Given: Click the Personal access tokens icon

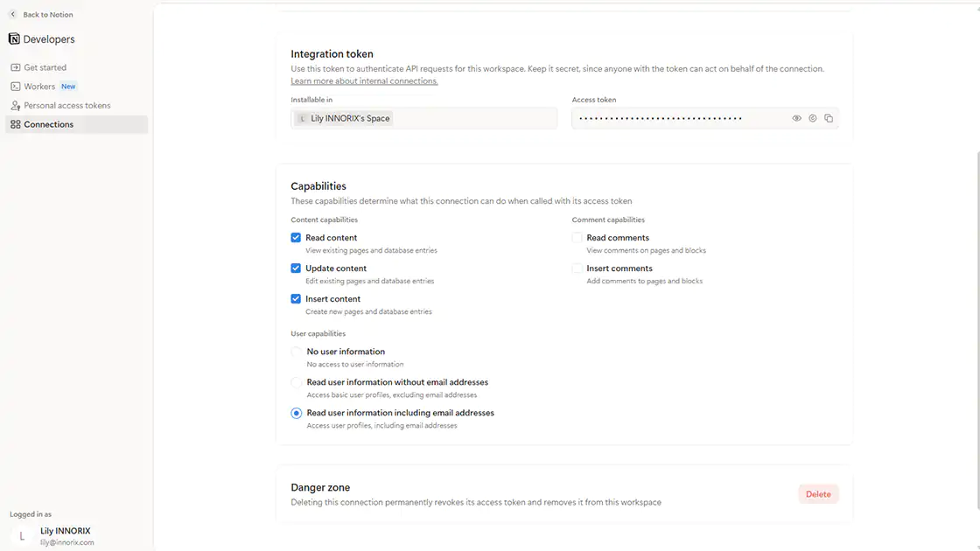Looking at the screenshot, I should tap(16, 106).
